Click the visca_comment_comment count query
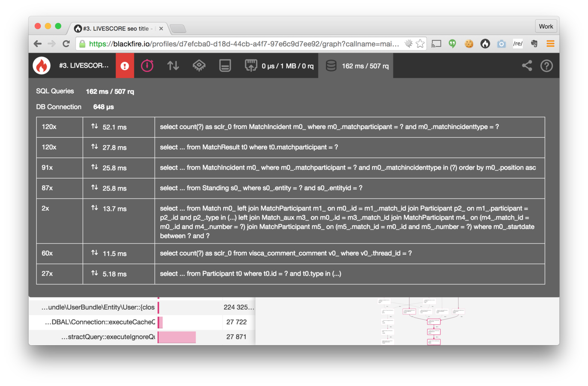 286,253
